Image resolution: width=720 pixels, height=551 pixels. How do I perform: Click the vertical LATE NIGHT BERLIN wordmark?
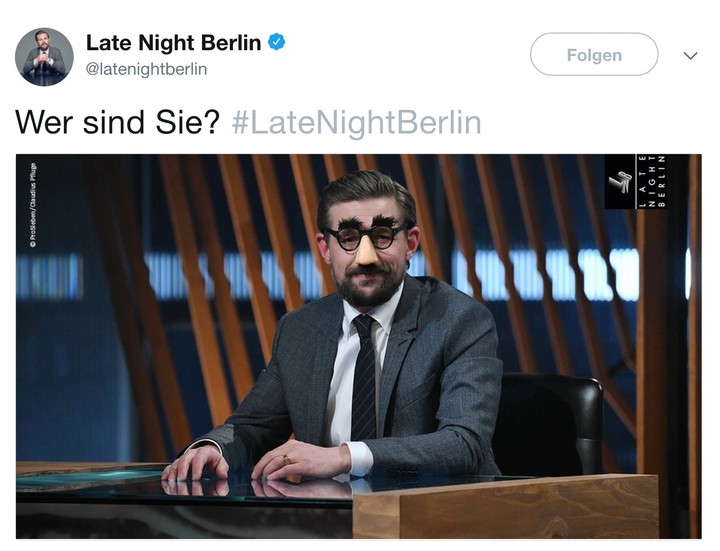point(652,181)
